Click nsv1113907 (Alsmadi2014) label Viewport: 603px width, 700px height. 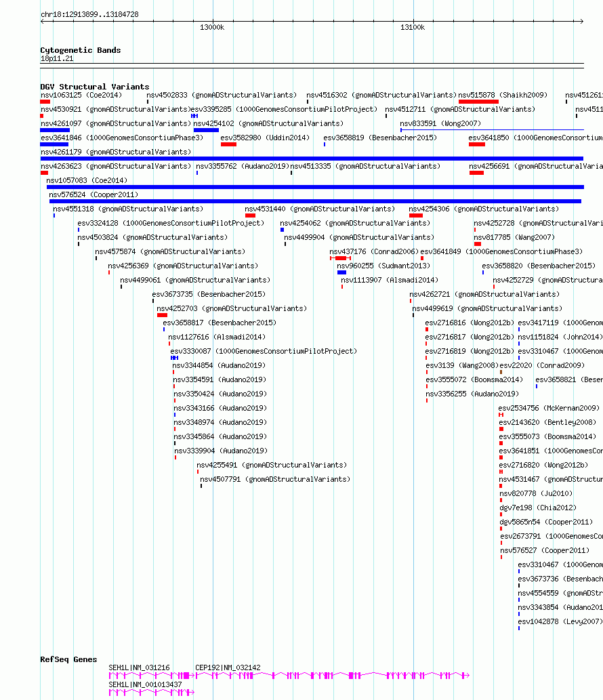click(389, 281)
